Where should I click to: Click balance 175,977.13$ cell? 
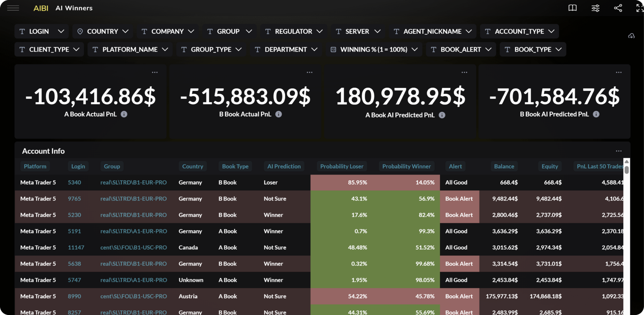(501, 296)
